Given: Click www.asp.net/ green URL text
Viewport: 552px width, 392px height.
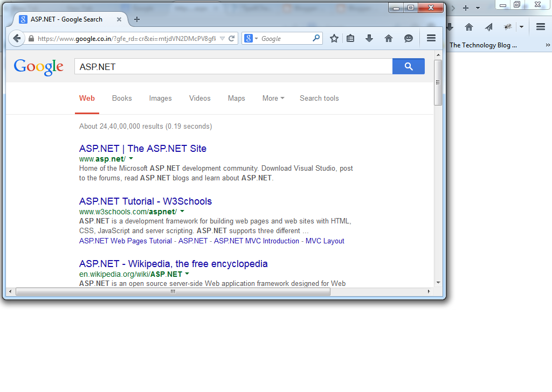Looking at the screenshot, I should coord(102,159).
